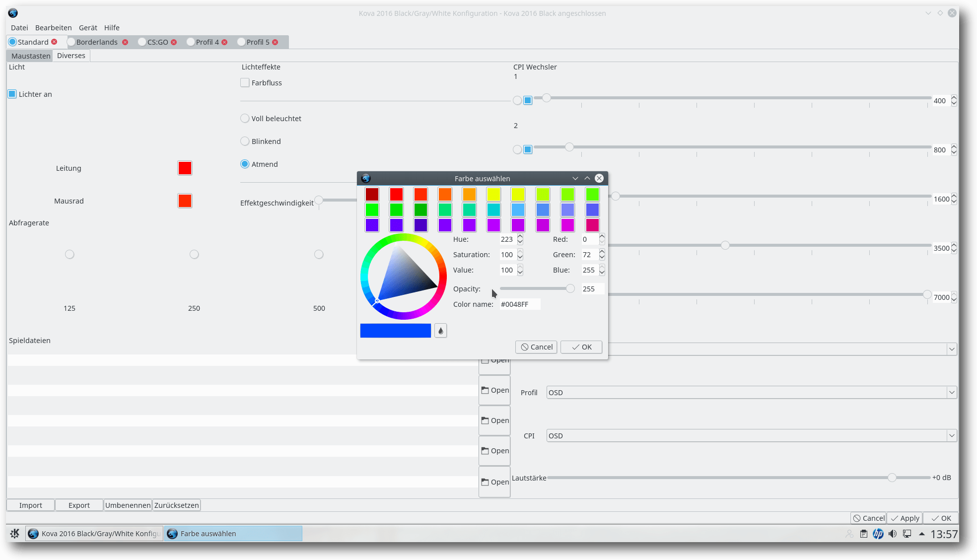Viewport: 977px width, 560px height.
Task: Click the clipboard tray icon
Action: point(864,534)
